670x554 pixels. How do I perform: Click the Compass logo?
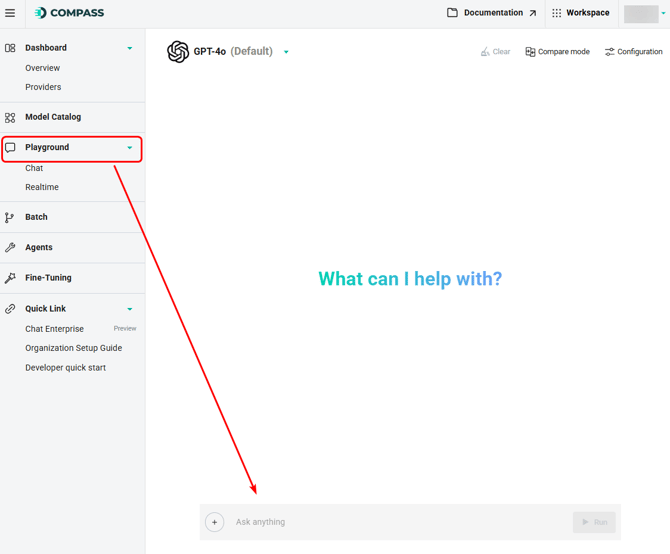pos(68,13)
